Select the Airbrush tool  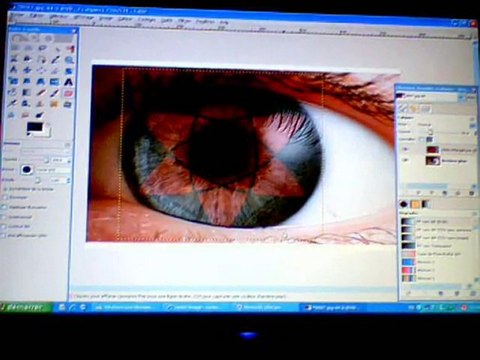click(x=13, y=103)
